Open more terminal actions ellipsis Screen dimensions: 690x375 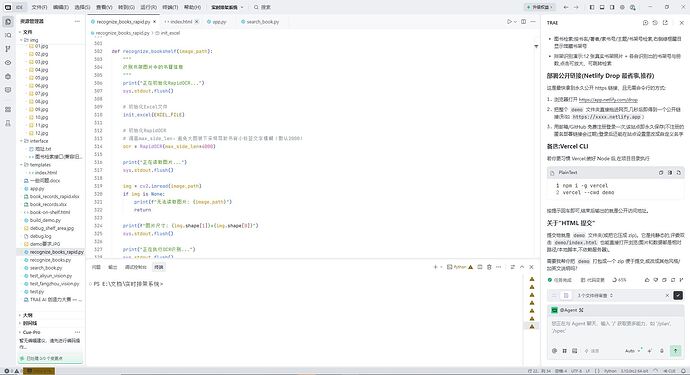(x=499, y=267)
